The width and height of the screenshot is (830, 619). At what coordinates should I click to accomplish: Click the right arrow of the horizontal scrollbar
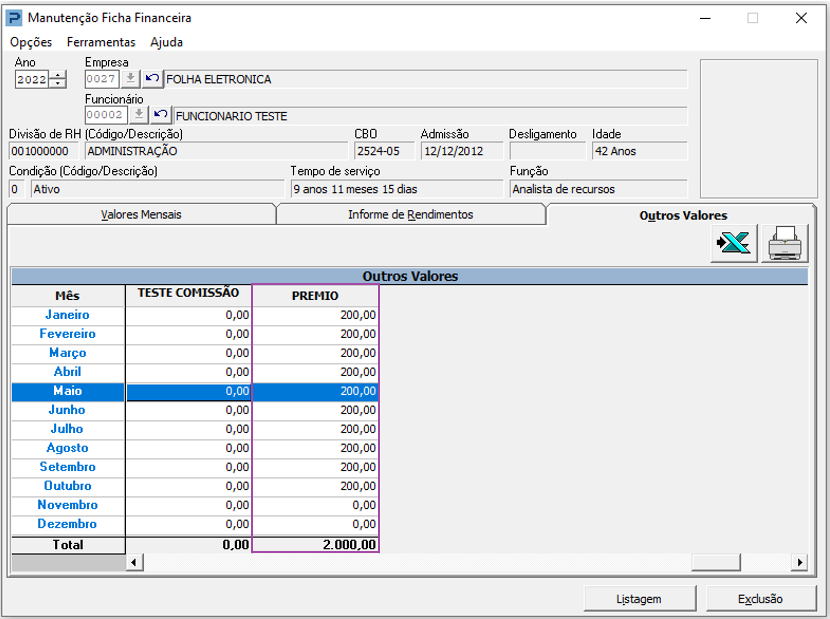[799, 562]
